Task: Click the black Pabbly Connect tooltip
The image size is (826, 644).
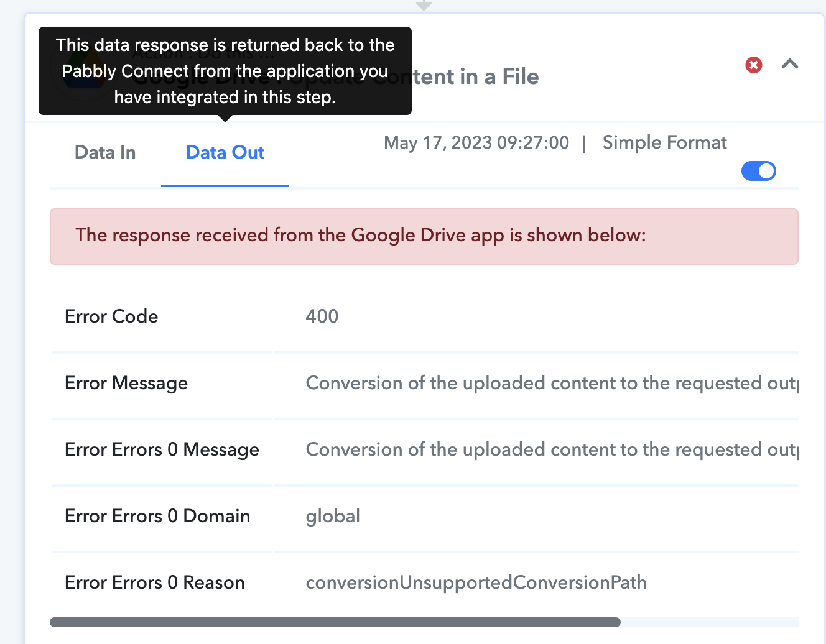Action: point(225,71)
